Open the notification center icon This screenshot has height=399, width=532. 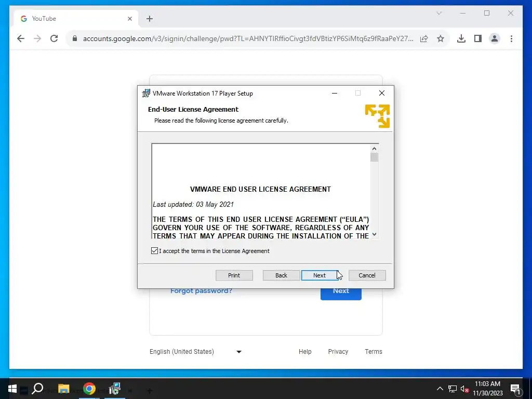click(x=515, y=389)
